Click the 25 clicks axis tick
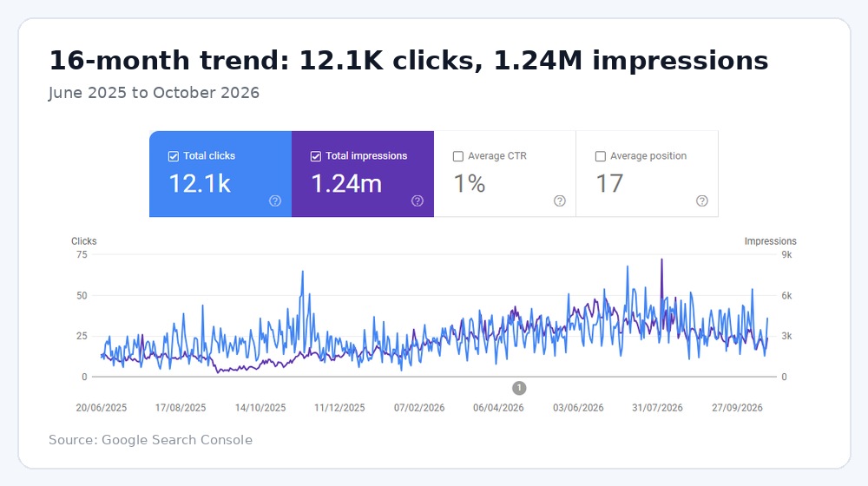868x486 pixels. [82, 336]
